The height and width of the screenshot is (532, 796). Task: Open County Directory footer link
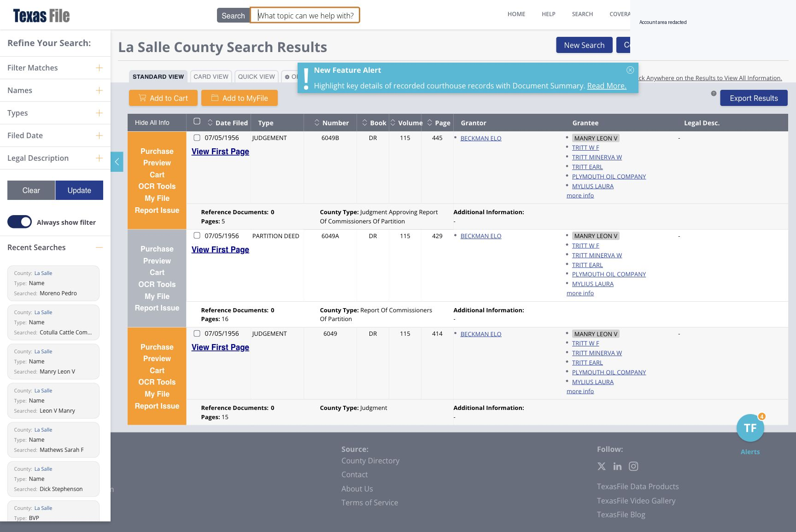point(370,461)
